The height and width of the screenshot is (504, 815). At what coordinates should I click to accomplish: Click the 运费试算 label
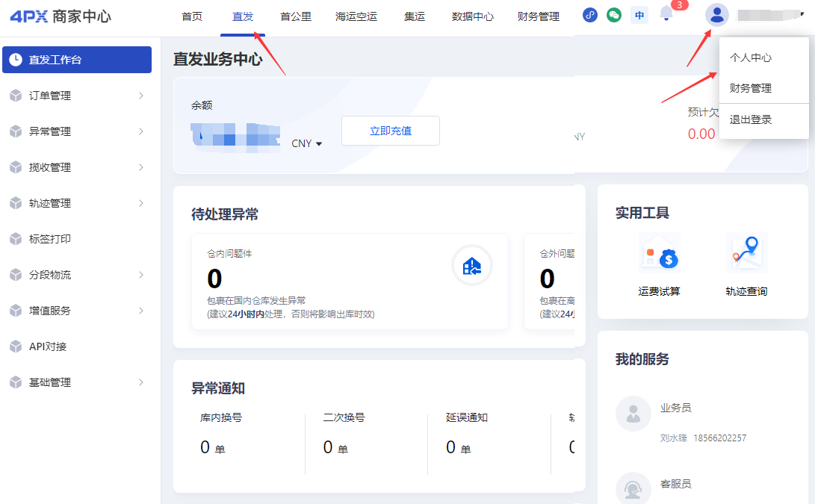click(x=659, y=291)
